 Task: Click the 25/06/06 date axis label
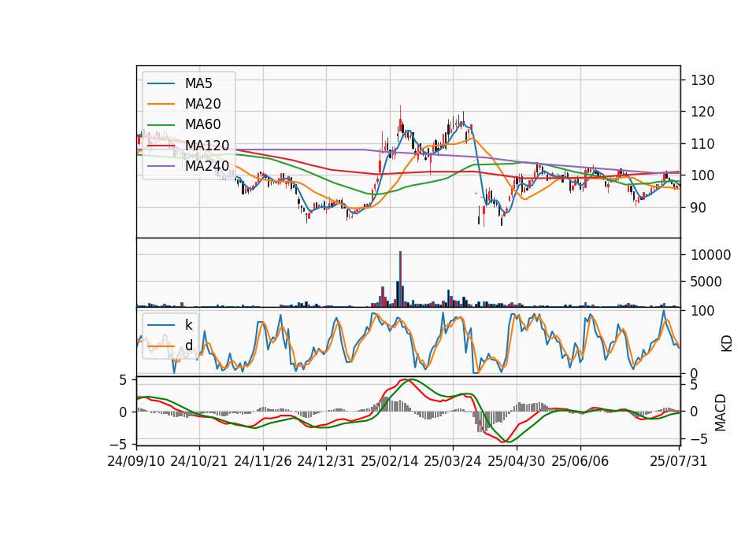point(580,461)
